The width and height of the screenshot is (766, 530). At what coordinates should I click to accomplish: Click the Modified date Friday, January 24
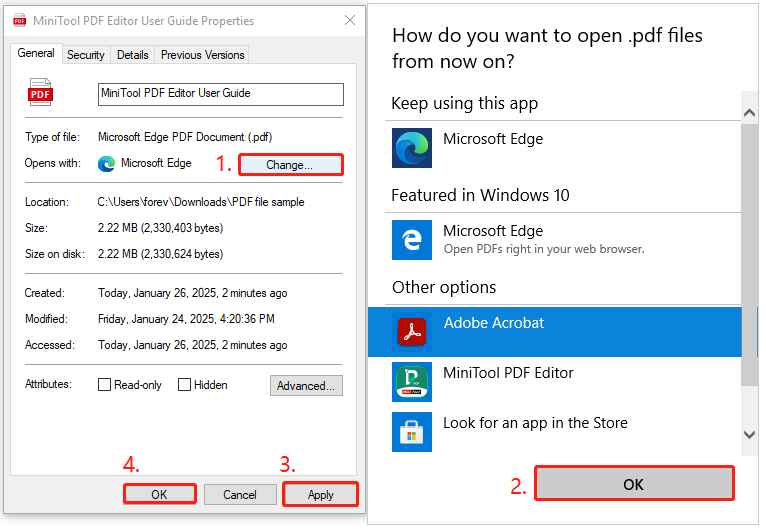point(186,319)
